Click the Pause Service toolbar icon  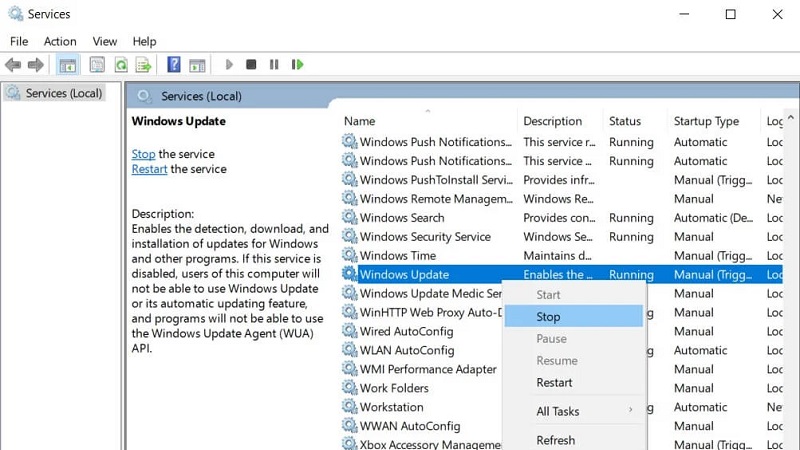(x=274, y=64)
